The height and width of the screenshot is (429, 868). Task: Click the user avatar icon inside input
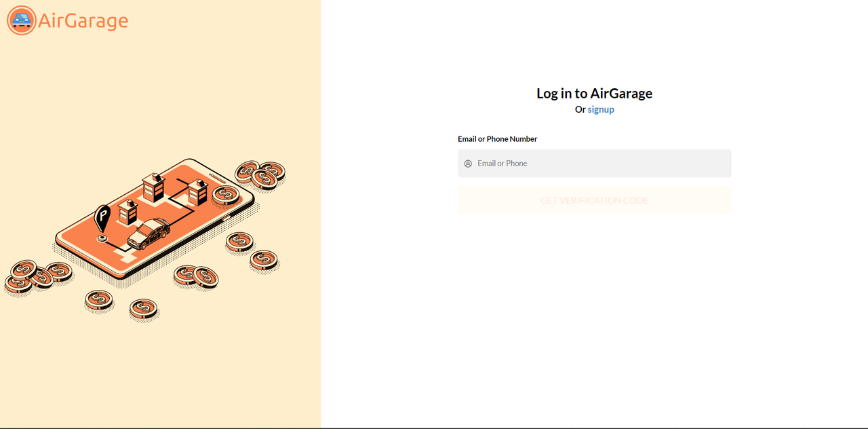click(468, 164)
